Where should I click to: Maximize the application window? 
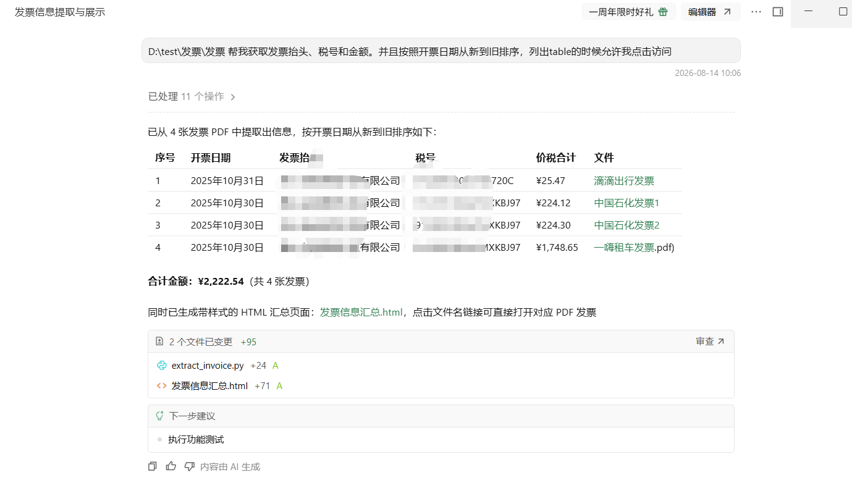tap(843, 12)
